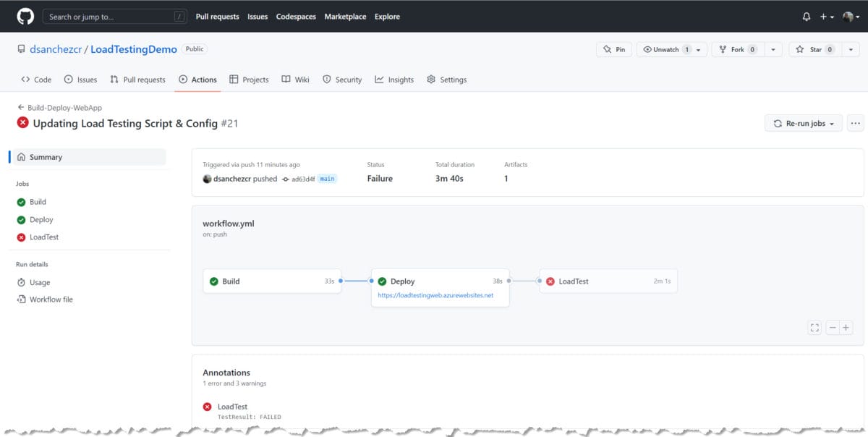Open the notifications bell
The image size is (868, 437).
coord(807,16)
